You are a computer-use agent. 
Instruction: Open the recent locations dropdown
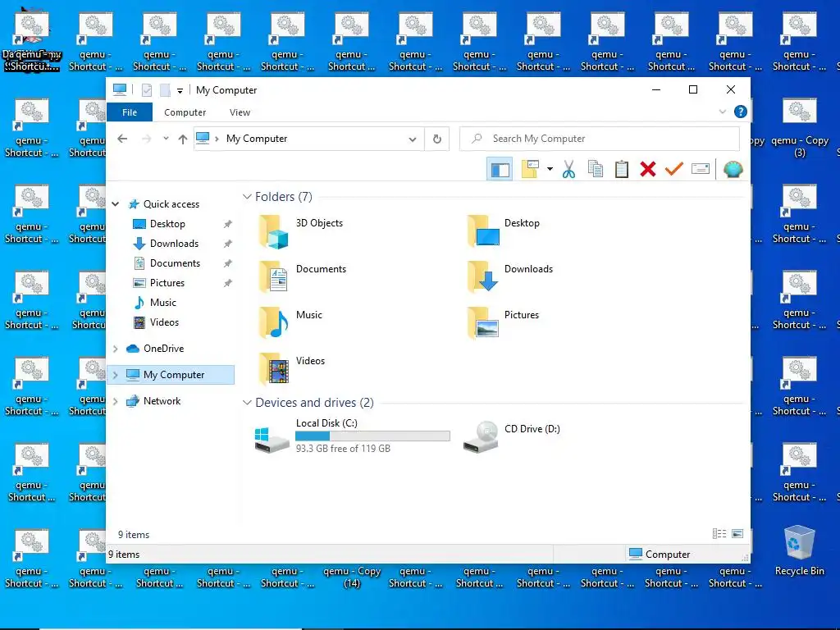[x=166, y=139]
